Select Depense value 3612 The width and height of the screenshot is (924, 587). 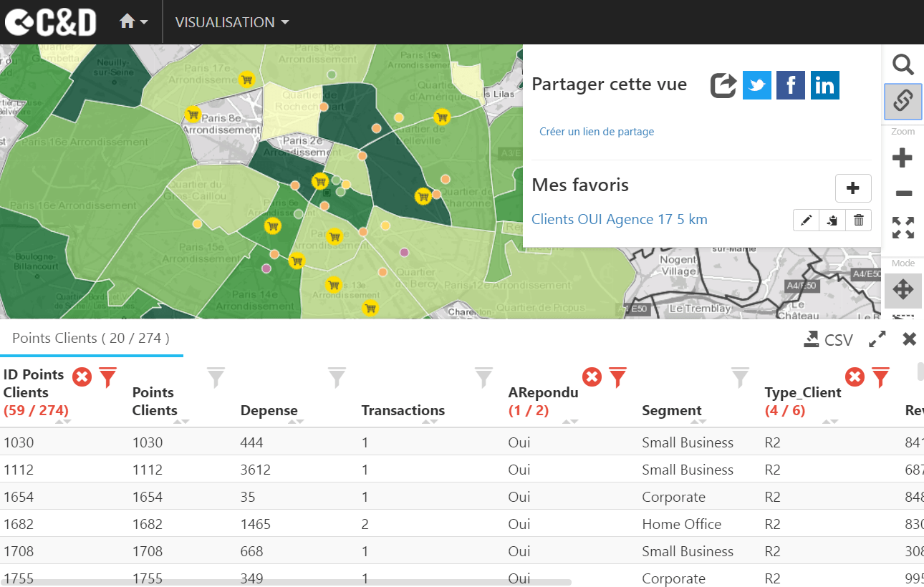point(256,470)
